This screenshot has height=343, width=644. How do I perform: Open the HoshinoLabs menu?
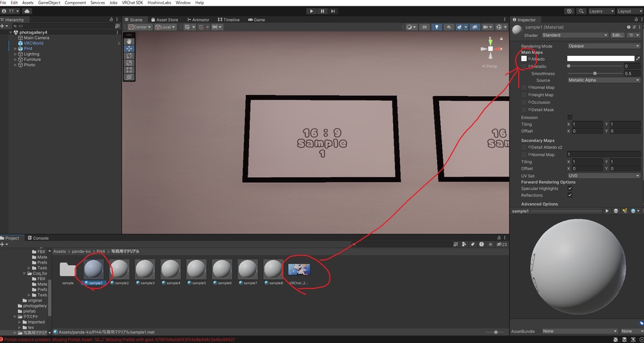point(159,3)
